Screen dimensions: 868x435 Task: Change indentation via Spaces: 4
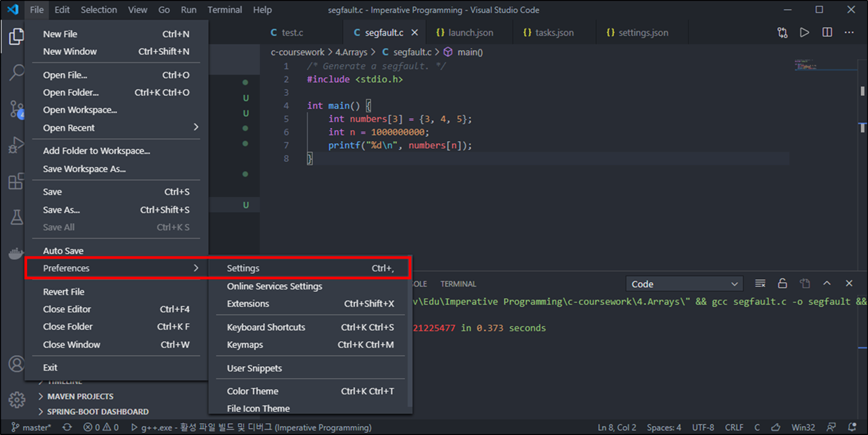(x=664, y=427)
